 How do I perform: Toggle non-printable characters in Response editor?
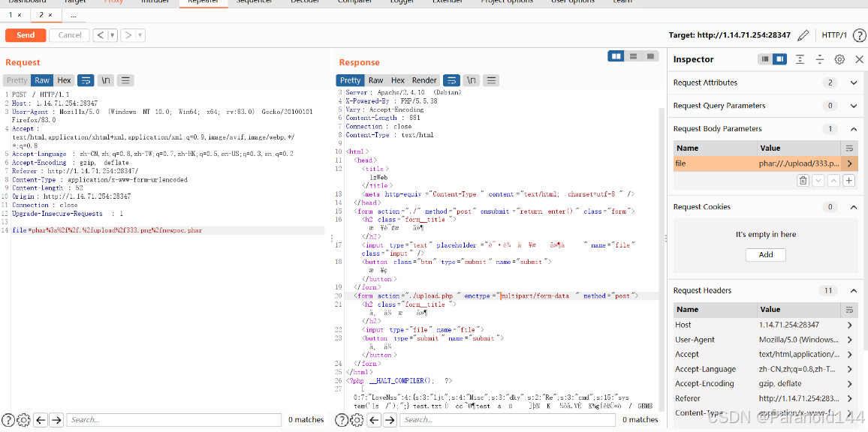pyautogui.click(x=472, y=80)
